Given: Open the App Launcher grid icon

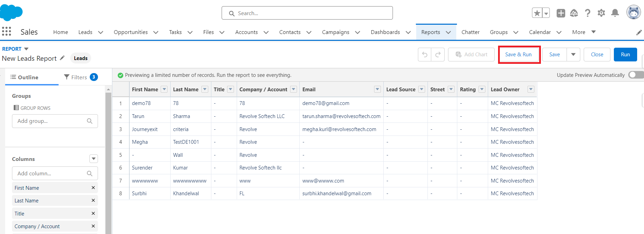Looking at the screenshot, I should [7, 32].
